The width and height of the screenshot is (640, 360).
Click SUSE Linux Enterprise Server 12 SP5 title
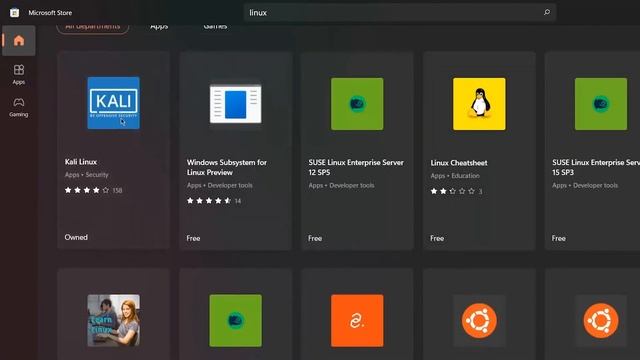(356, 167)
